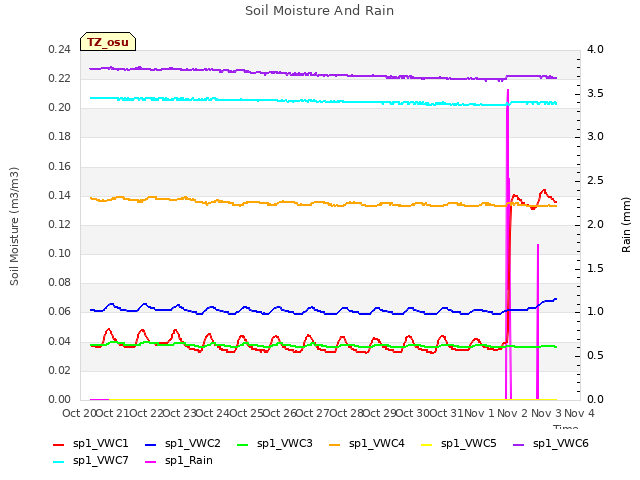
Task: Select the sp1_VWC1 legend label
Action: [100, 443]
